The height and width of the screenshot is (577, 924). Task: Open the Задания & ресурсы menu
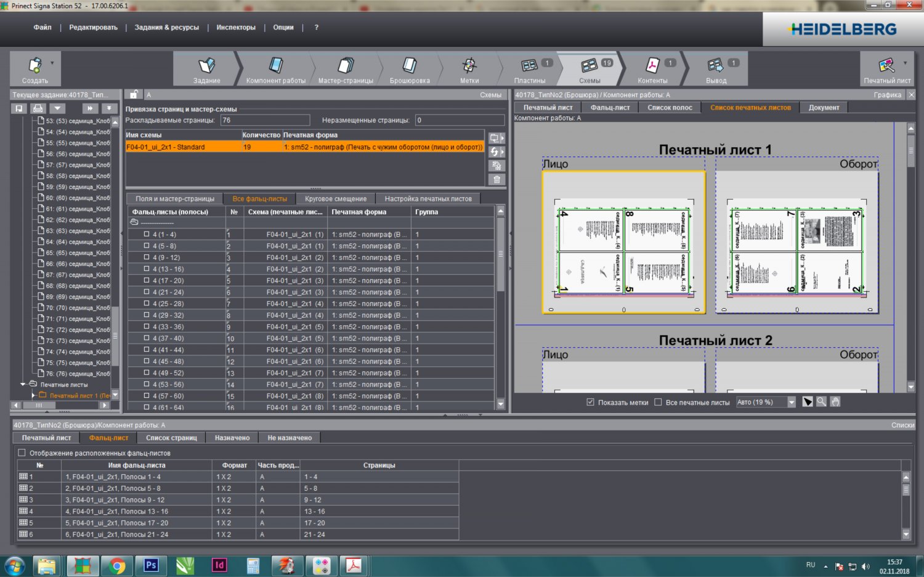coord(166,28)
